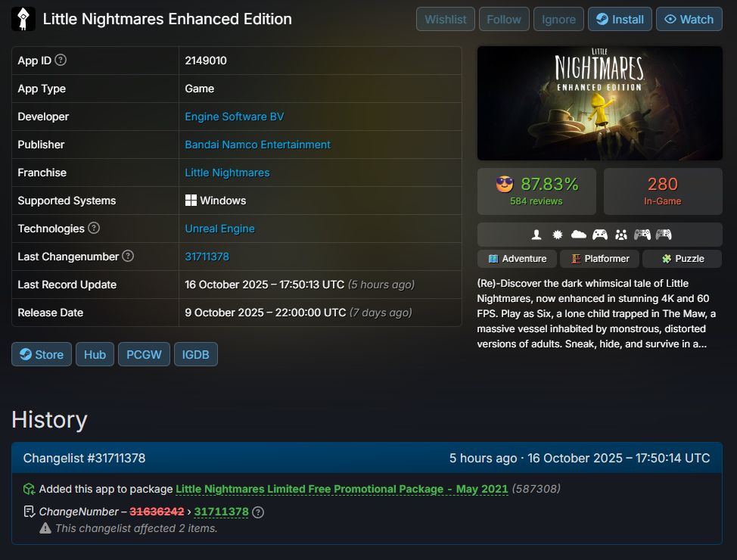Click the 87.83% rating score
This screenshot has width=737, height=560.
[x=549, y=184]
